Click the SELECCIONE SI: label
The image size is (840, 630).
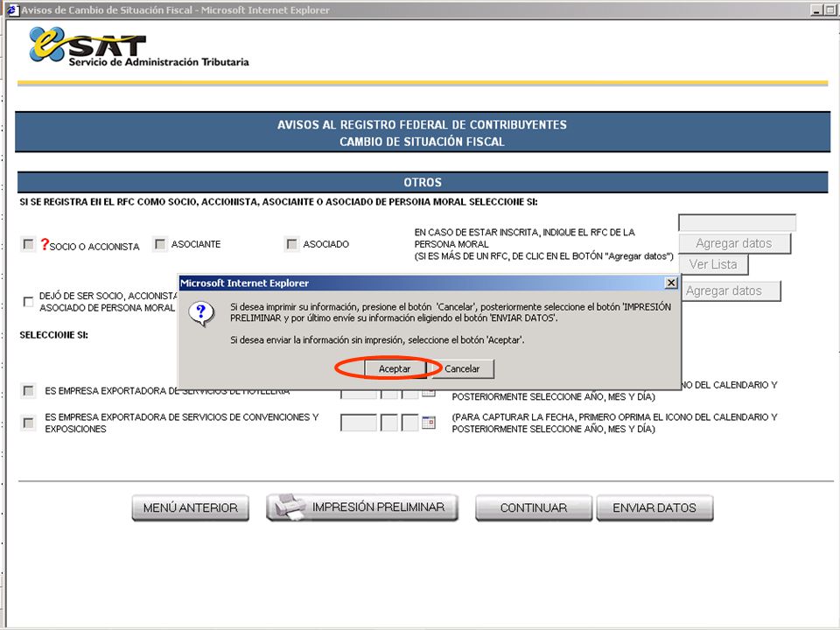[54, 335]
